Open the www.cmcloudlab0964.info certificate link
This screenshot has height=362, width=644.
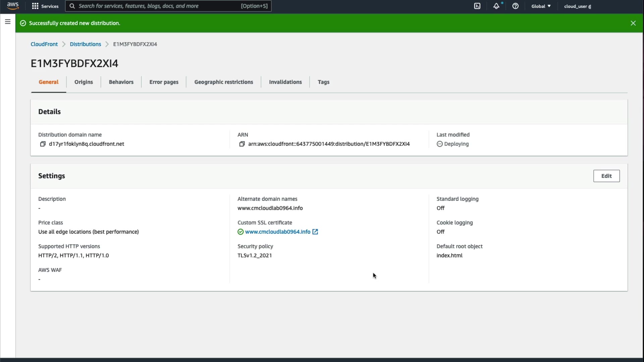pos(277,232)
